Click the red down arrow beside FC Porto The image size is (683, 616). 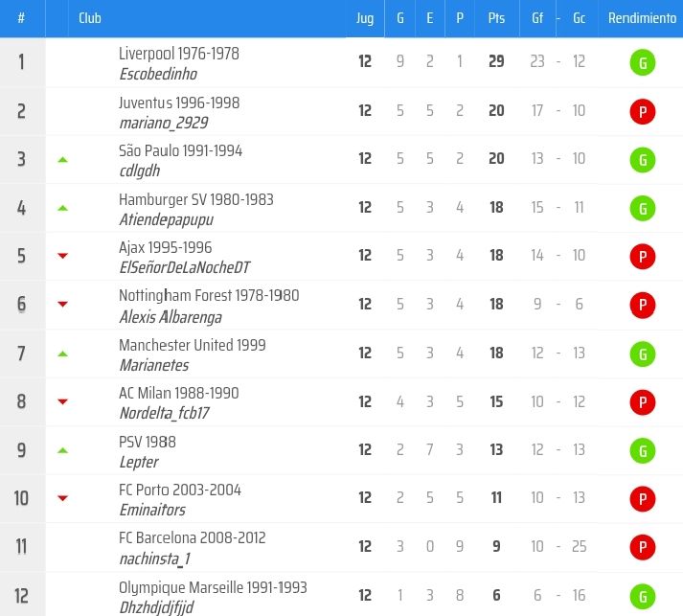[x=63, y=498]
